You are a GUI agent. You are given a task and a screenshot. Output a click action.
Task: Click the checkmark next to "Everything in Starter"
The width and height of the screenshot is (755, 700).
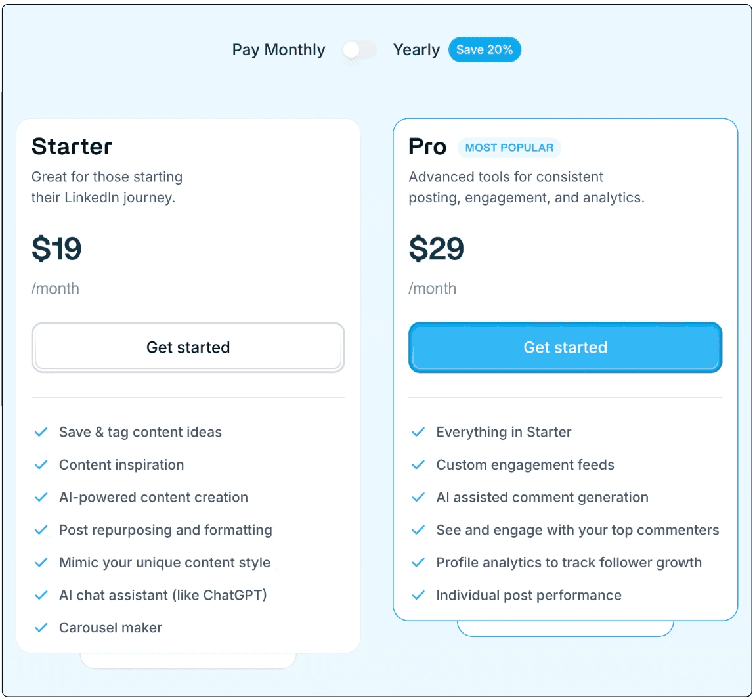(418, 432)
